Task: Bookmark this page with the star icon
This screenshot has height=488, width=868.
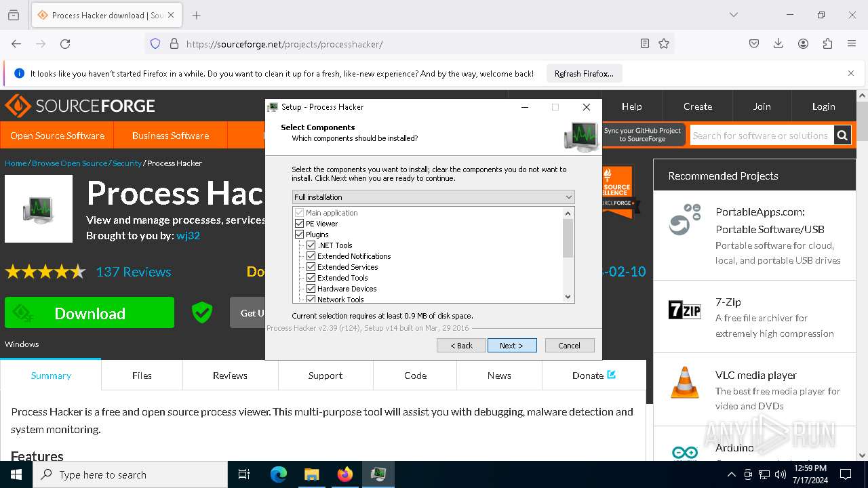Action: coord(664,43)
